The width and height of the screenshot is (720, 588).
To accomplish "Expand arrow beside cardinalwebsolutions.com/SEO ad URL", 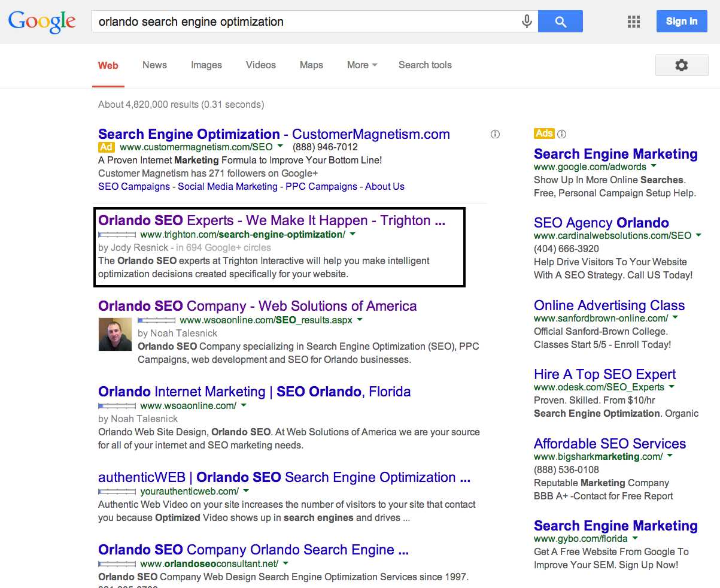I will tap(698, 235).
